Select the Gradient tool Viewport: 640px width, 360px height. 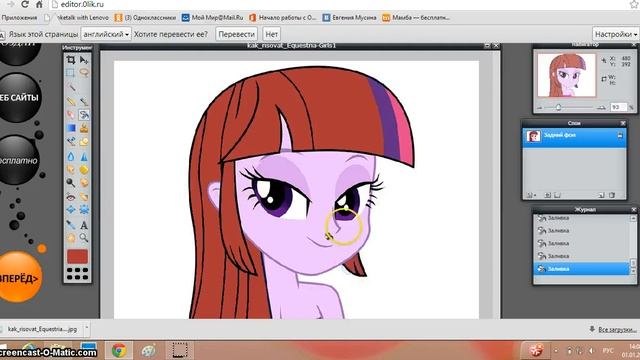click(x=71, y=128)
